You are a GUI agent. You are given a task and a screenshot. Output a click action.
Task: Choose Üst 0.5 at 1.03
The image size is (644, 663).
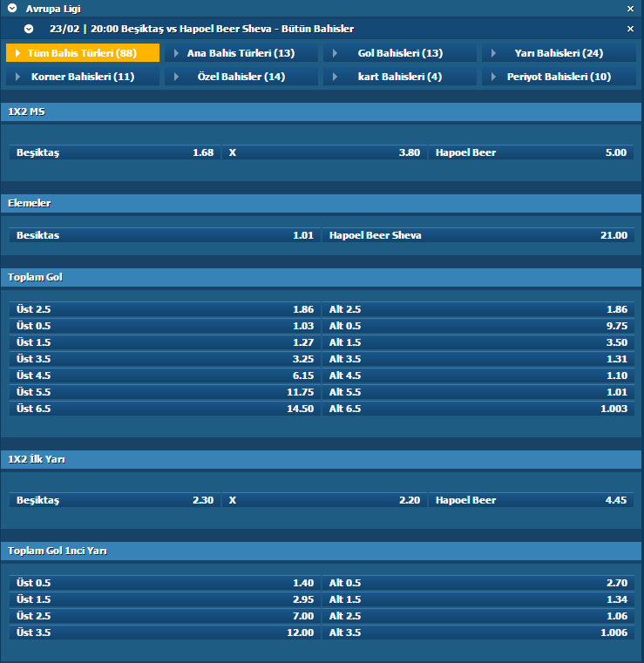(x=165, y=326)
